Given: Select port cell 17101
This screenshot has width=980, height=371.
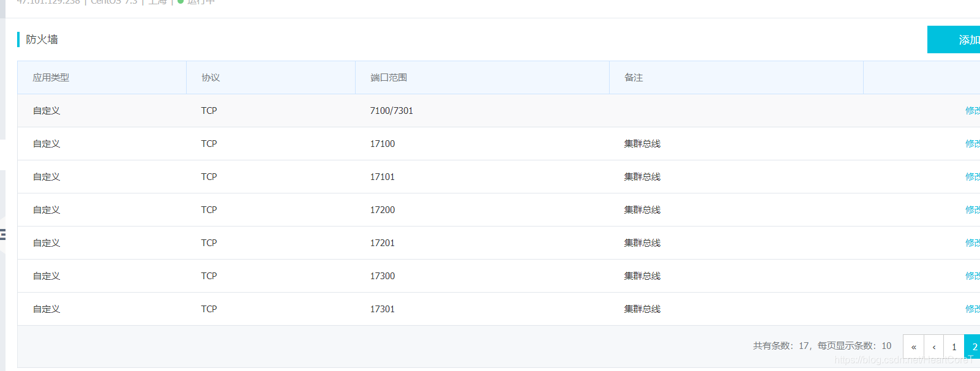Looking at the screenshot, I should coord(383,177).
